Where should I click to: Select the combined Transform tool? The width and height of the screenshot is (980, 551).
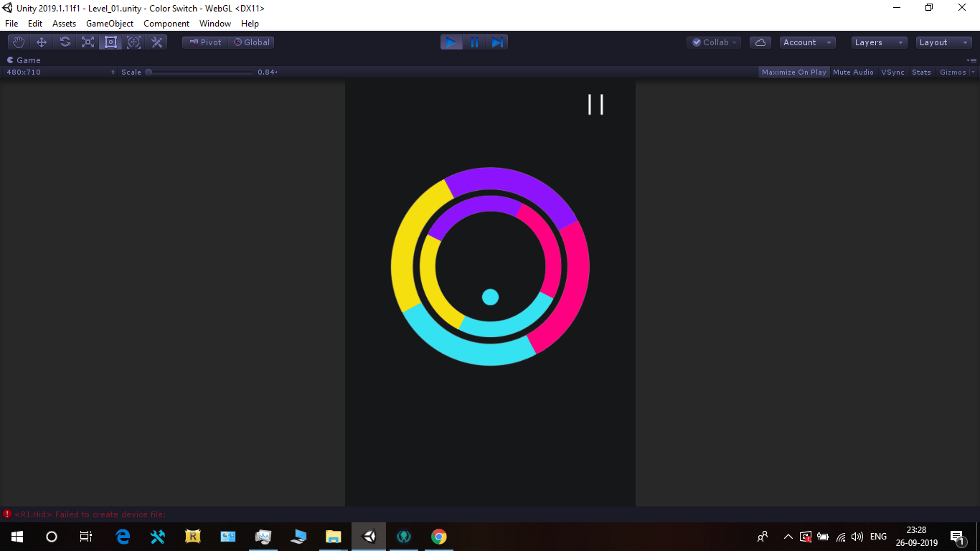click(x=133, y=42)
